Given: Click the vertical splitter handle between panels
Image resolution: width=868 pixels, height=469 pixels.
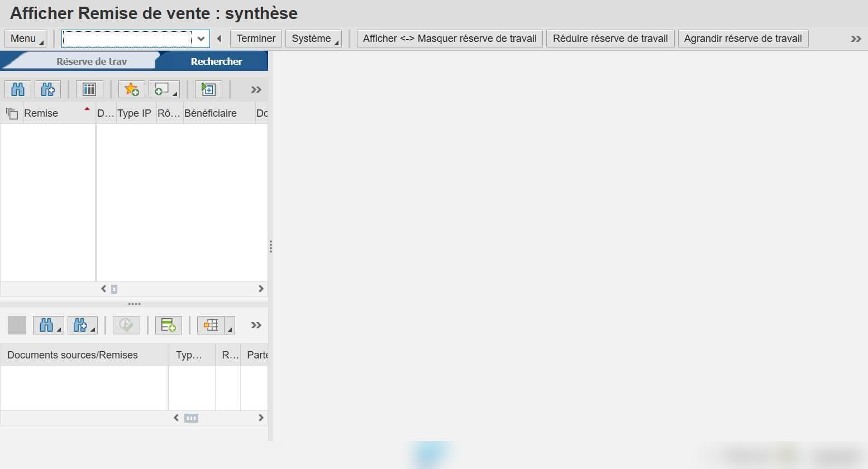Looking at the screenshot, I should tap(271, 247).
